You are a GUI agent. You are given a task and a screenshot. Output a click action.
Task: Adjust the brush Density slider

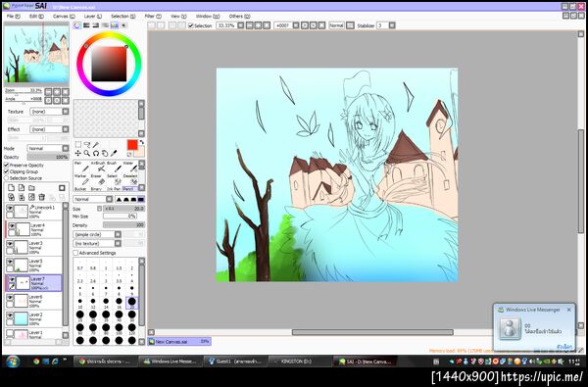pos(123,225)
